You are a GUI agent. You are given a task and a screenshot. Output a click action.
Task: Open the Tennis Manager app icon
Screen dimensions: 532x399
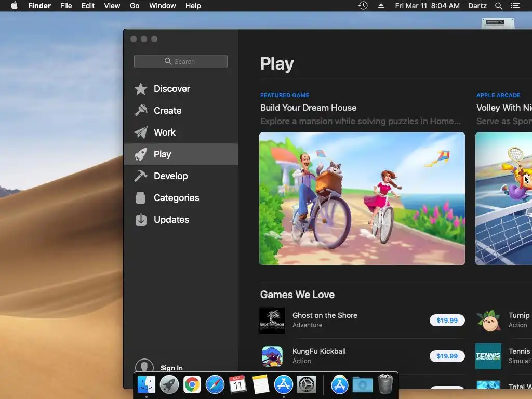click(488, 356)
